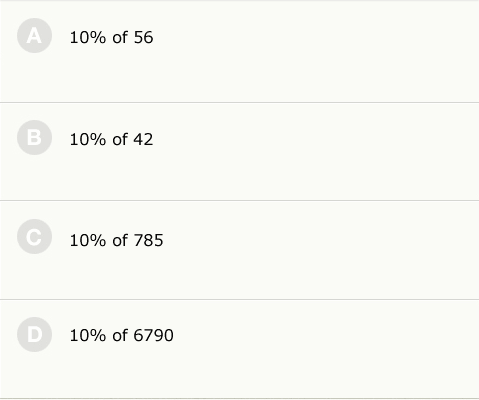Click the letter A inside the gray badge
Image resolution: width=479 pixels, height=400 pixels.
(x=34, y=36)
